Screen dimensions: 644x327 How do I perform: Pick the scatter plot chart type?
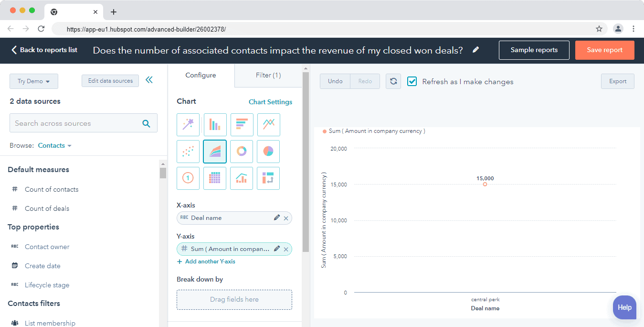(x=188, y=152)
